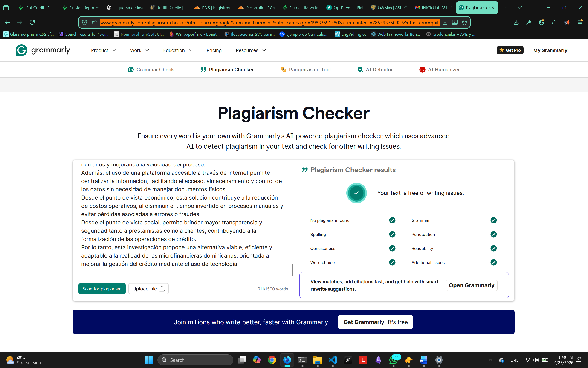Image resolution: width=588 pixels, height=368 pixels.
Task: Open the Terminal from the taskbar
Action: [302, 360]
